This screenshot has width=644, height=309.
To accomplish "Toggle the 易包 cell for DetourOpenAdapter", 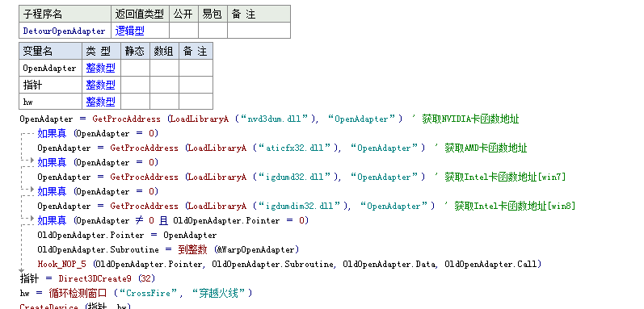I will click(x=213, y=31).
